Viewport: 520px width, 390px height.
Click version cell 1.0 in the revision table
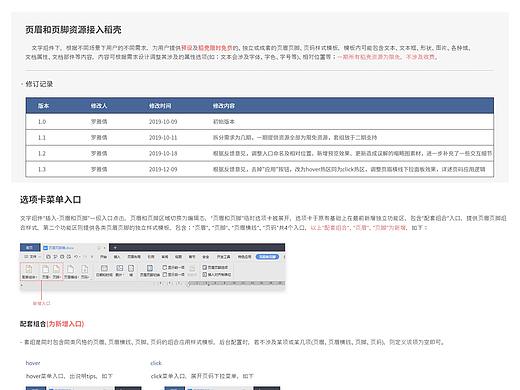point(42,122)
